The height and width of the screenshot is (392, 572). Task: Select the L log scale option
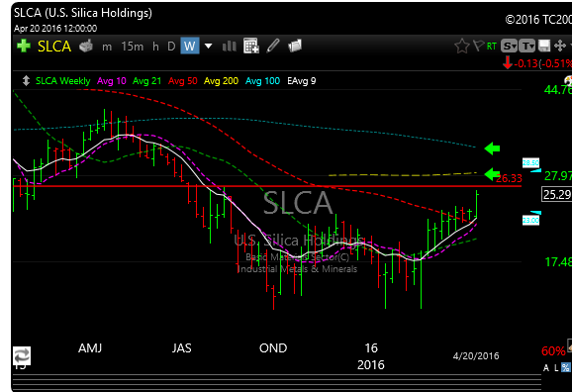556,368
